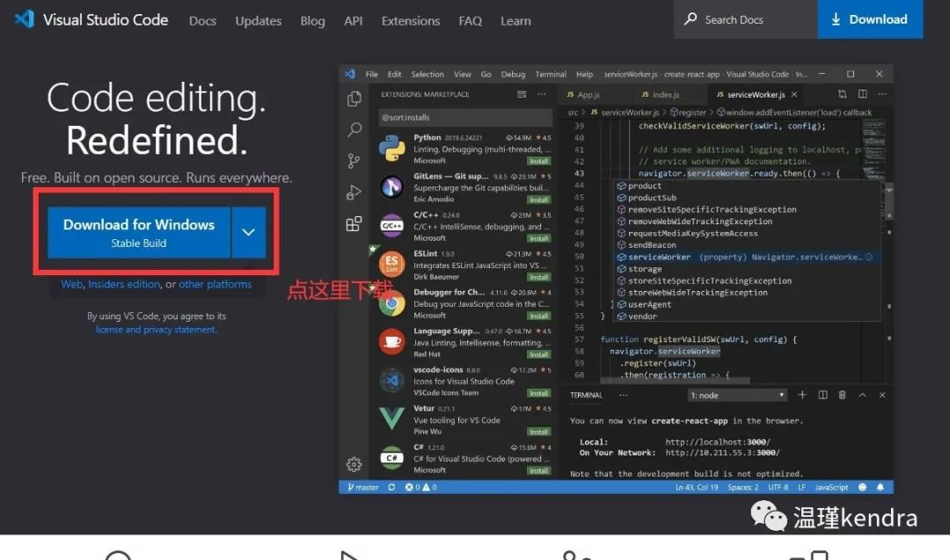The image size is (950, 560).
Task: Click the feedback smiley in status bar
Action: point(864,486)
